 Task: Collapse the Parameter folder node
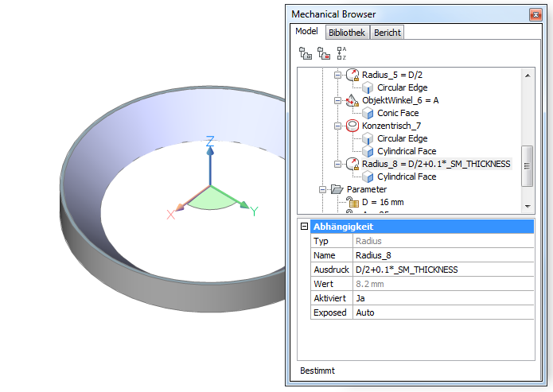click(x=323, y=190)
